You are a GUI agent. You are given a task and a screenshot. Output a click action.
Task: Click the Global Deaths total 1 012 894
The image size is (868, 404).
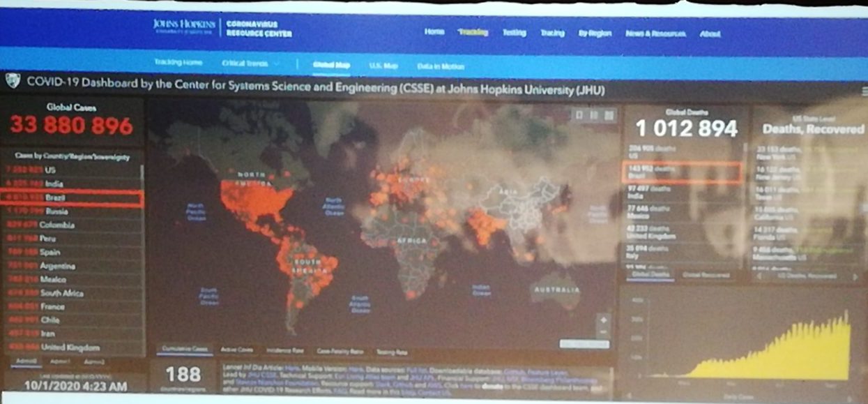pos(687,128)
